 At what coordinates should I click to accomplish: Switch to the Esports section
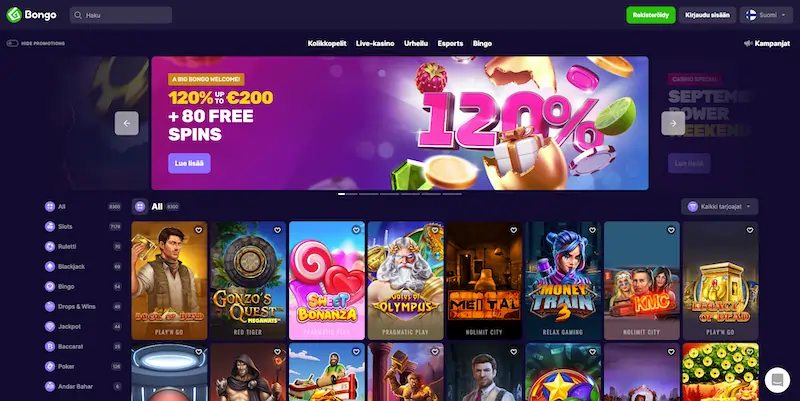point(450,43)
